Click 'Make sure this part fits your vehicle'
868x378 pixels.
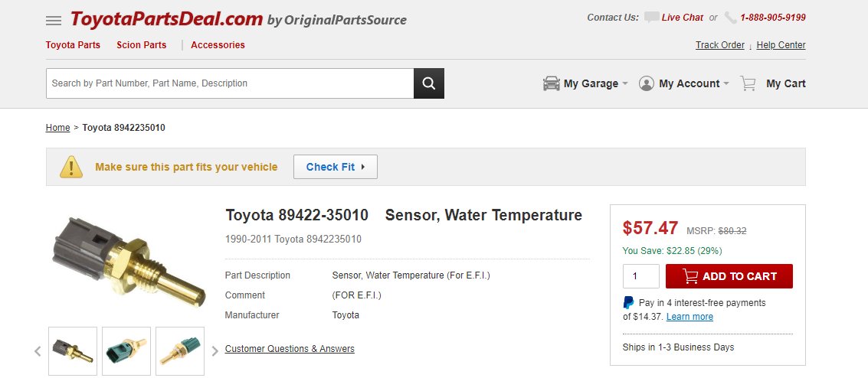186,167
